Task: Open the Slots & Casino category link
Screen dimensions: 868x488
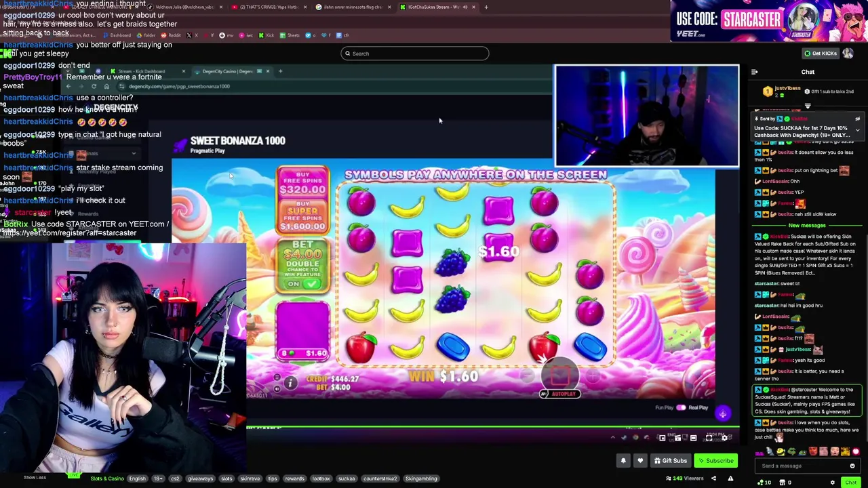Action: click(107, 479)
